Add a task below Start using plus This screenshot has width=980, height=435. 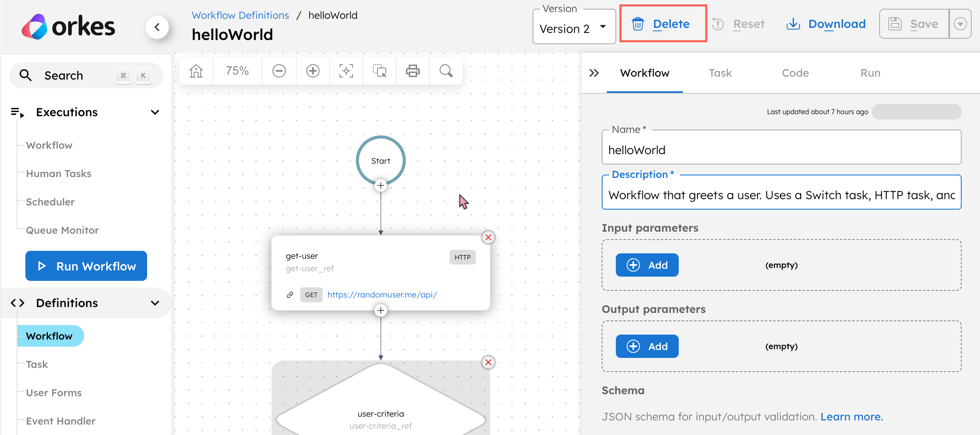coord(381,185)
